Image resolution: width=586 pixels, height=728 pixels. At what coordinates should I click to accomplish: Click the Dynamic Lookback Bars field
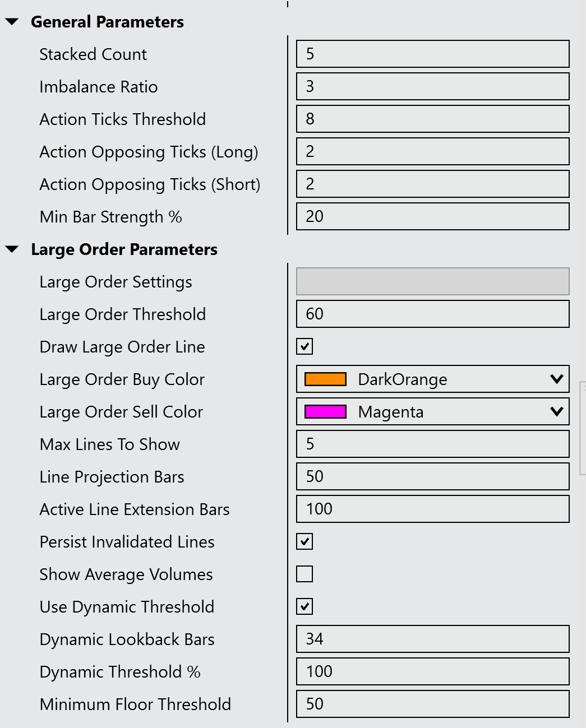[x=432, y=639]
